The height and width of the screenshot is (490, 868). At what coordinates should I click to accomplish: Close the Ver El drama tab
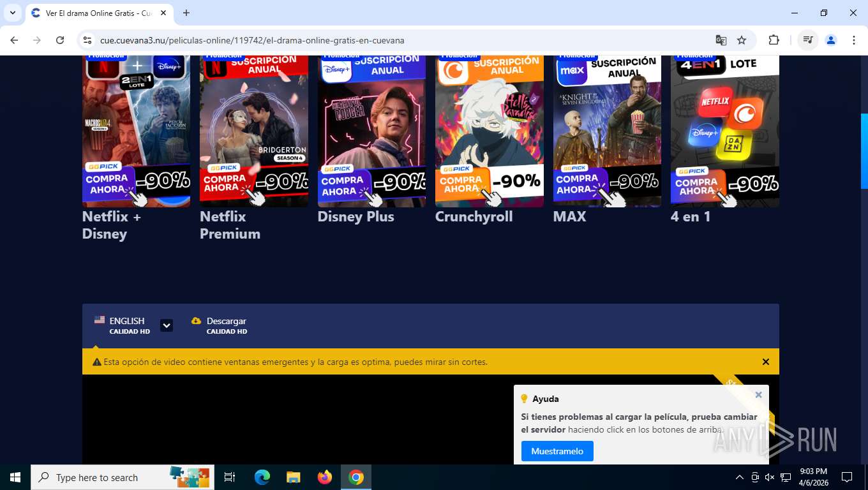pyautogui.click(x=163, y=13)
